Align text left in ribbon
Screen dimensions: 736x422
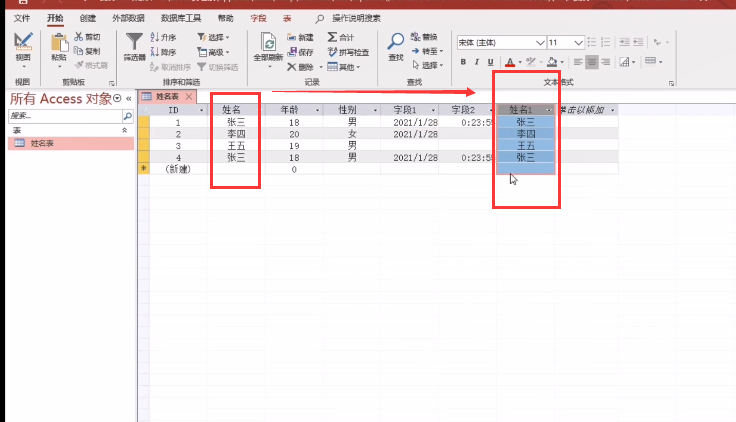pyautogui.click(x=578, y=61)
